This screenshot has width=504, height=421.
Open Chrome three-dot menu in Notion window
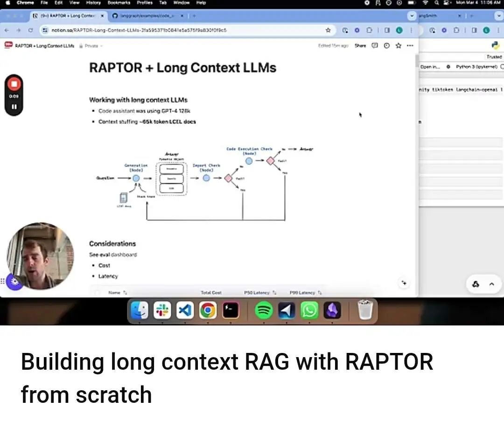411,30
